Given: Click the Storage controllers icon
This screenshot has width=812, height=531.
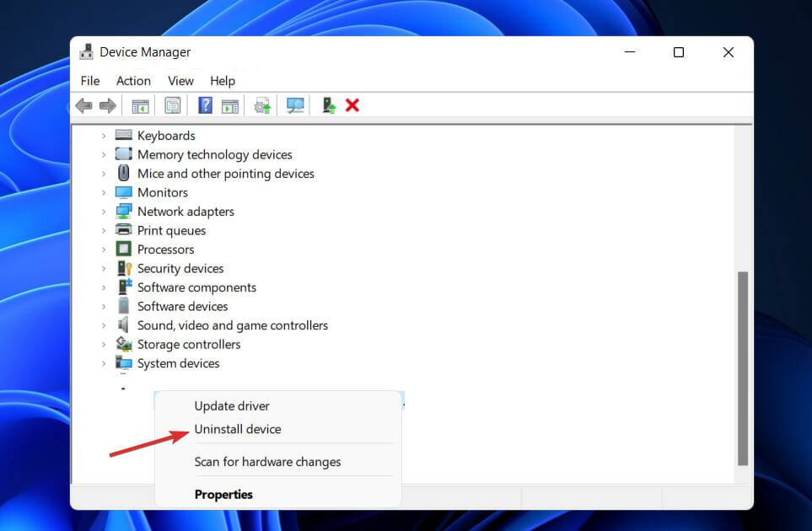Looking at the screenshot, I should click(x=123, y=343).
